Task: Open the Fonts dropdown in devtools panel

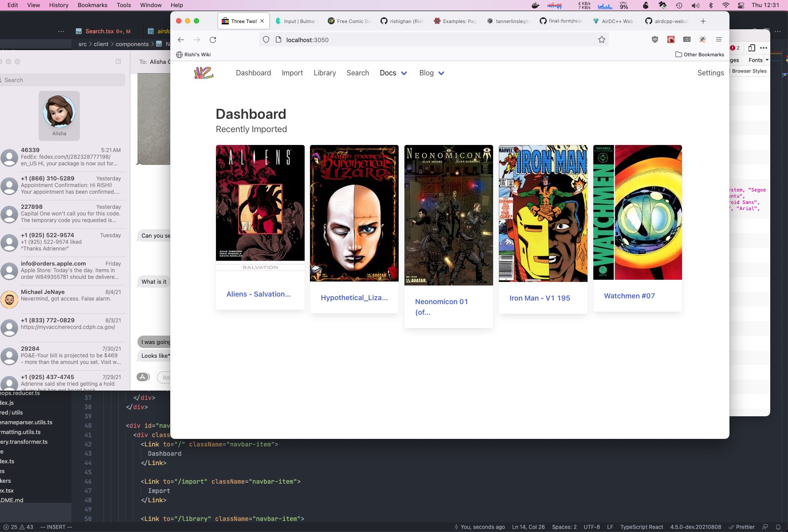Action: (758, 60)
